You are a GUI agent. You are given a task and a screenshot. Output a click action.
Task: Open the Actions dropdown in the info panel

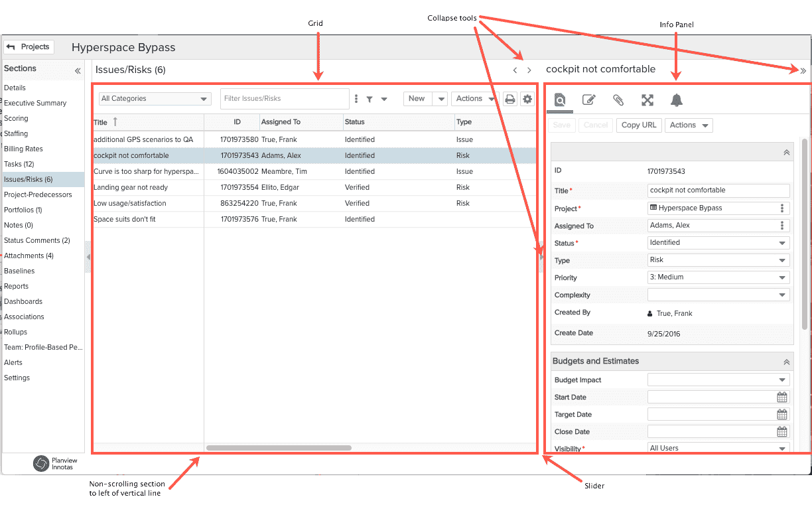click(689, 125)
